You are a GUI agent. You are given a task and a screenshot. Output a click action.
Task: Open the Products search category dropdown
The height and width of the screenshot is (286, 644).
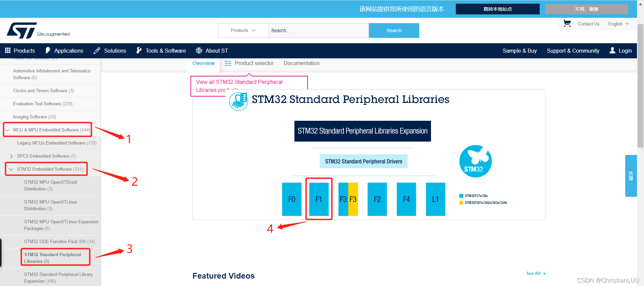[x=243, y=31]
